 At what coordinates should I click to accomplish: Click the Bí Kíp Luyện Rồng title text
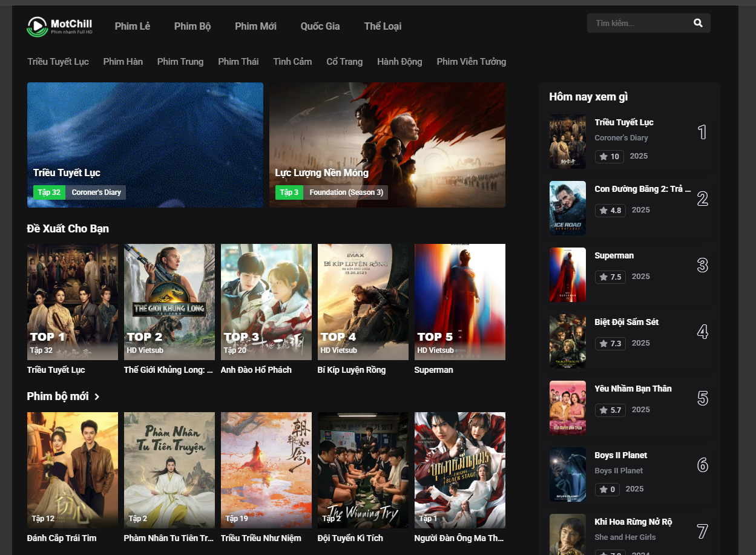point(352,370)
